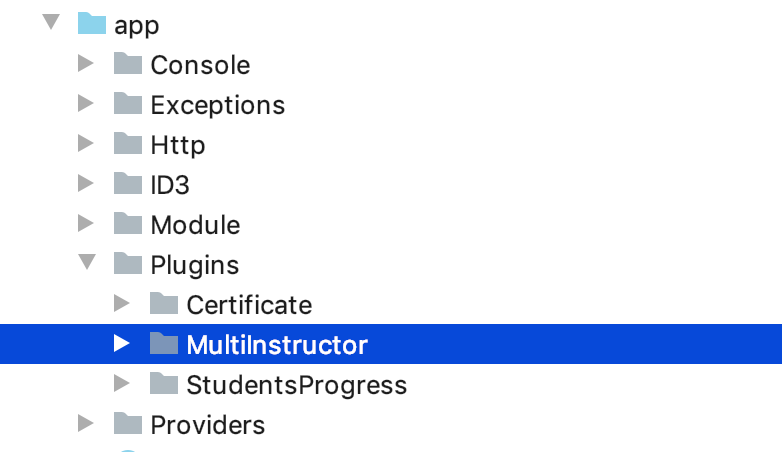Image resolution: width=782 pixels, height=452 pixels.
Task: Expand the Module folder arrow
Action: tap(86, 223)
